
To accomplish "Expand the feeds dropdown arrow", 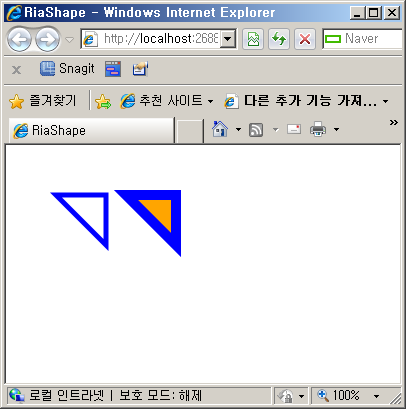I will point(276,129).
